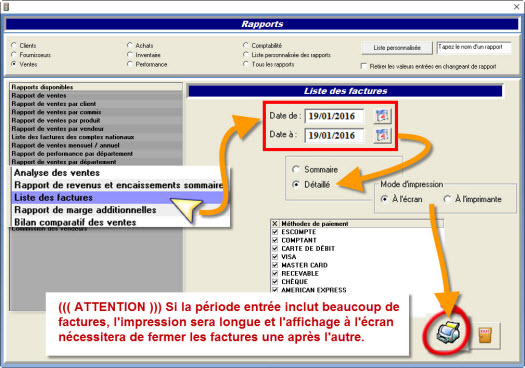Viewport: 525px width, 368px height.
Task: Select the highlighted Liste des factures row
Action: point(120,198)
